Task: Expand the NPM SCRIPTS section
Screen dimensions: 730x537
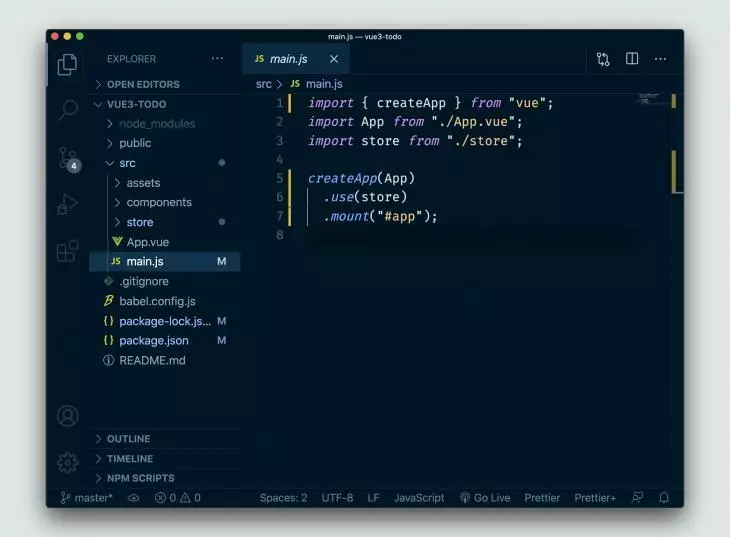Action: point(165,478)
